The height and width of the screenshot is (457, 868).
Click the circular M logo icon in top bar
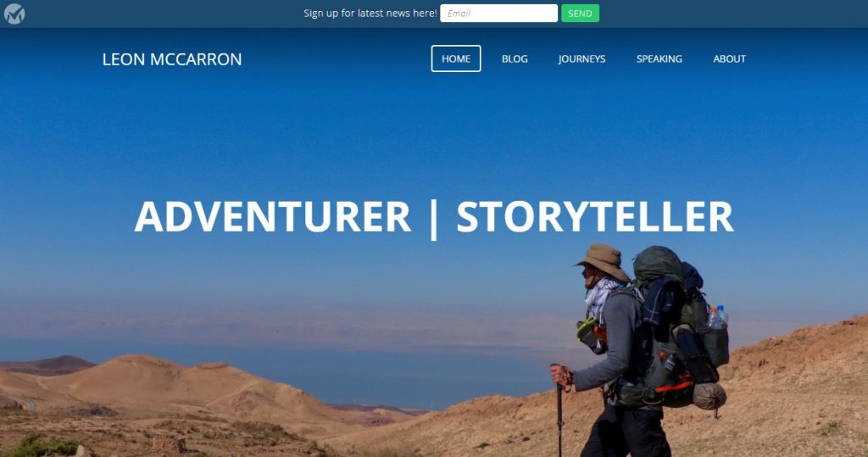[x=14, y=14]
